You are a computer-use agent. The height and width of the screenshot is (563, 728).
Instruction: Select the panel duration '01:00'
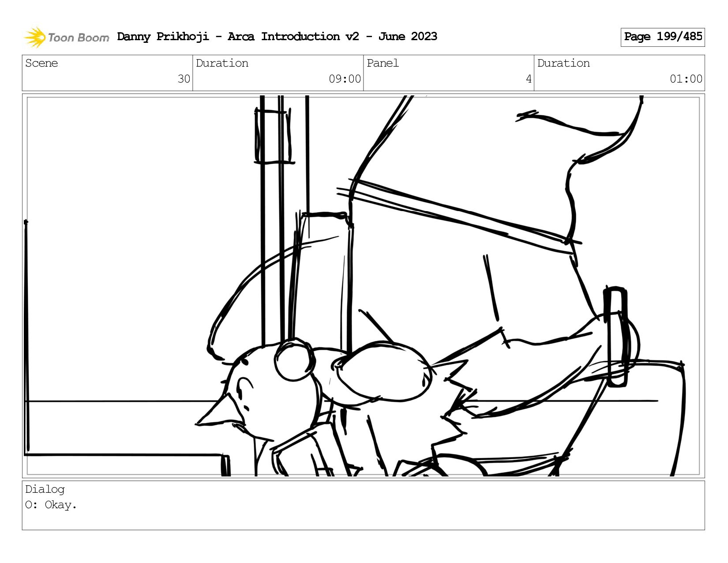tap(686, 79)
